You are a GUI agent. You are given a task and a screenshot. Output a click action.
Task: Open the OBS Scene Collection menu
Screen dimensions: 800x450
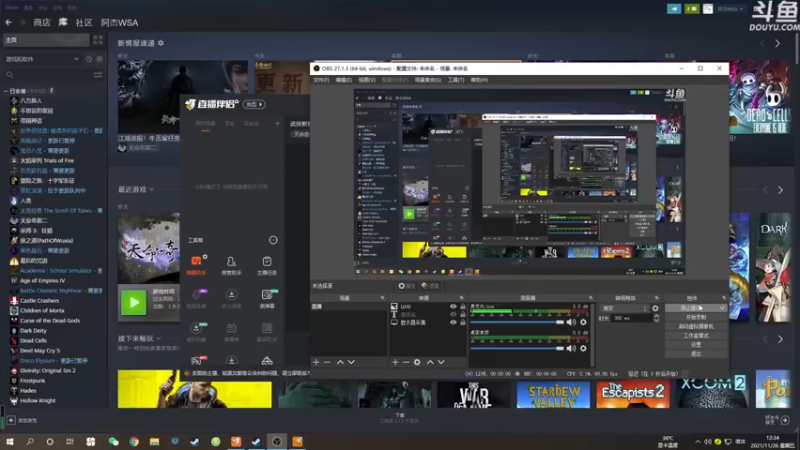(428, 80)
